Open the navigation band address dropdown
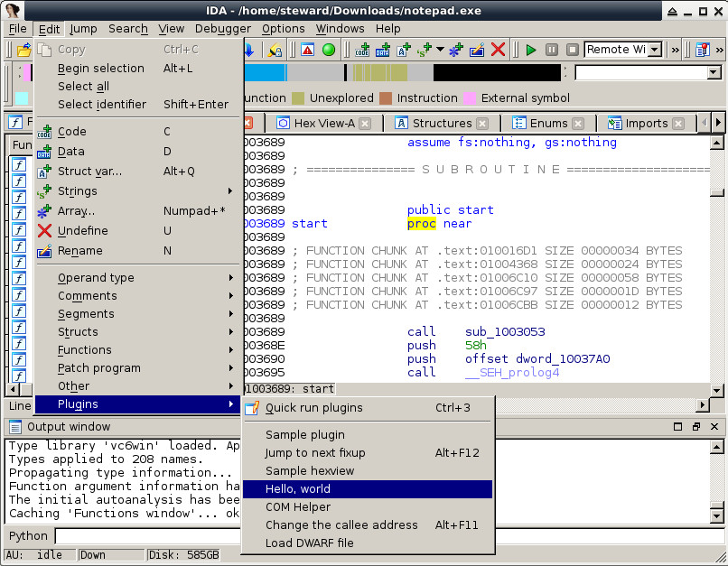The image size is (728, 566). 714,72
